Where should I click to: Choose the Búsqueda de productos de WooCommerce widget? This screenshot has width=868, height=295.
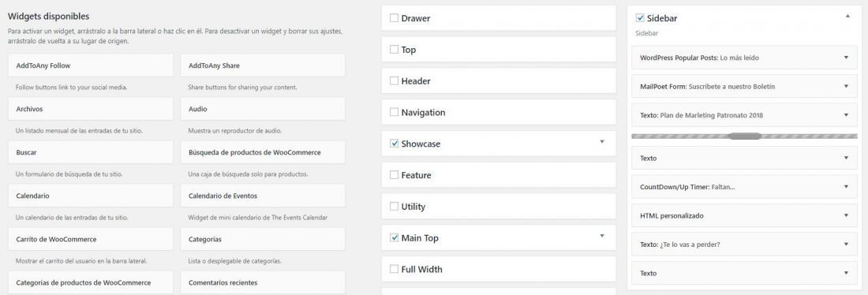pyautogui.click(x=263, y=152)
